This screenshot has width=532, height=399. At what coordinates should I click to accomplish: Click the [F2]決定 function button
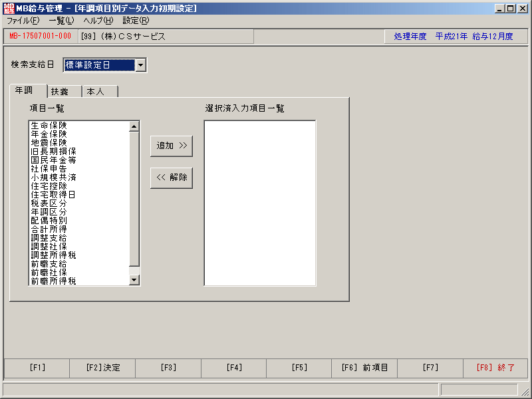tap(102, 368)
